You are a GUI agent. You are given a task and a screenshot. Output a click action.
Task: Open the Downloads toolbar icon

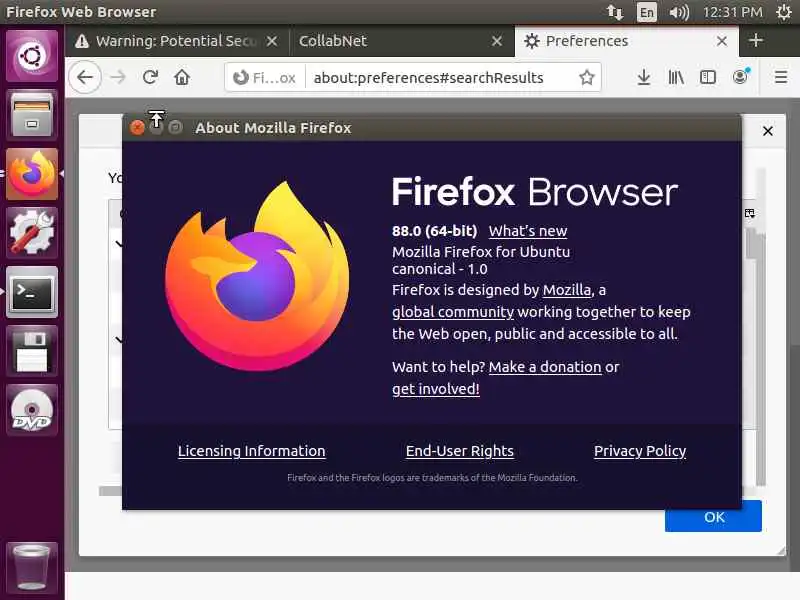[x=644, y=78]
